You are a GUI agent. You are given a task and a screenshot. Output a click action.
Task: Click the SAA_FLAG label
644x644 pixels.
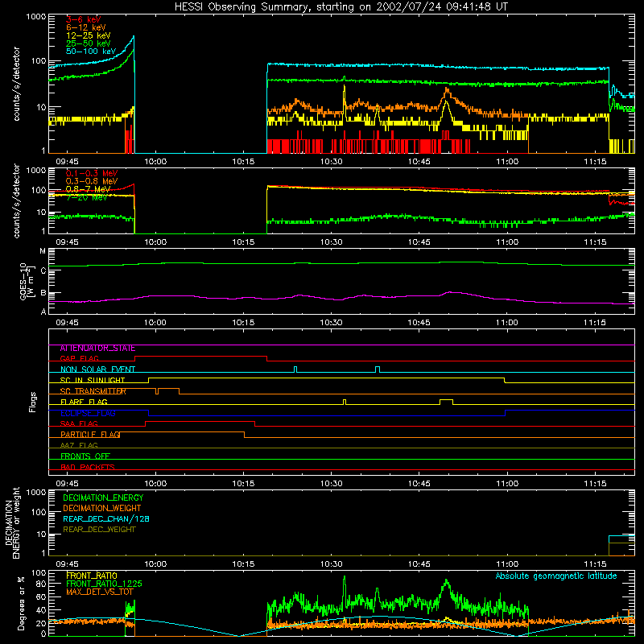[79, 424]
